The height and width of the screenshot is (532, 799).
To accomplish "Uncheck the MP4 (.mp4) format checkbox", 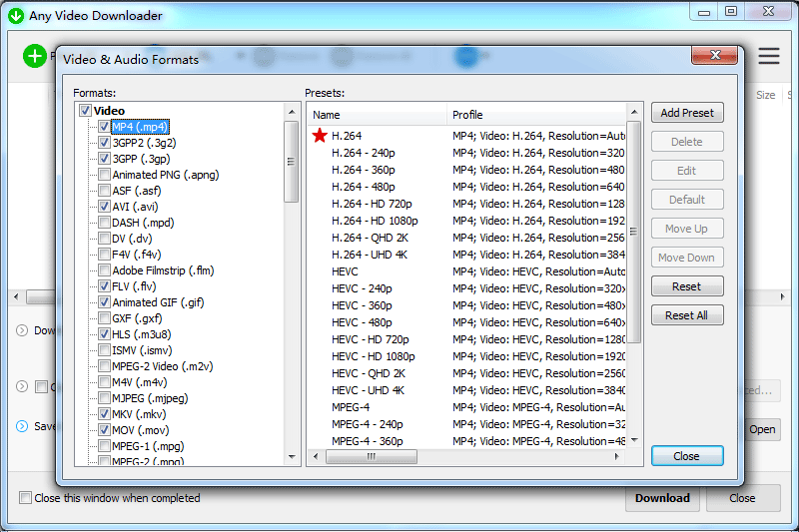I will [x=104, y=126].
